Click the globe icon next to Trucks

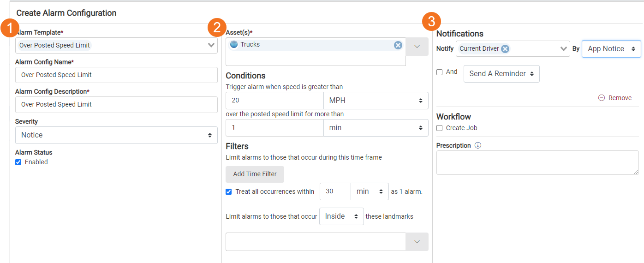(234, 44)
